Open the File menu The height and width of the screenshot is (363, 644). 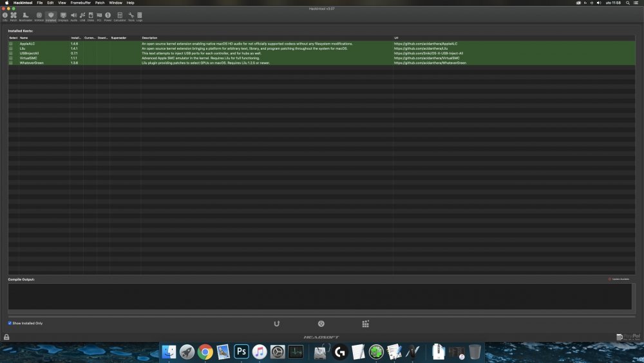40,3
